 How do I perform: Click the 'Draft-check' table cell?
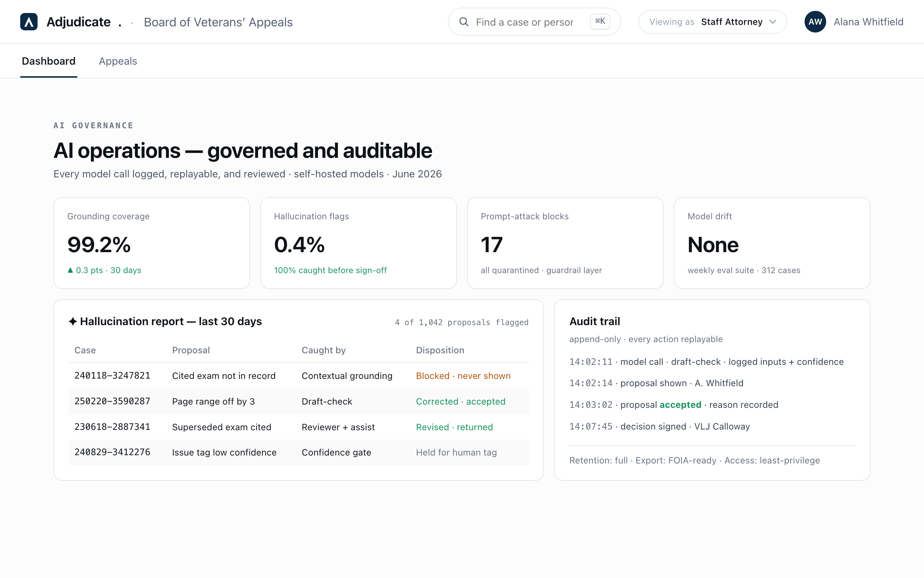point(327,401)
